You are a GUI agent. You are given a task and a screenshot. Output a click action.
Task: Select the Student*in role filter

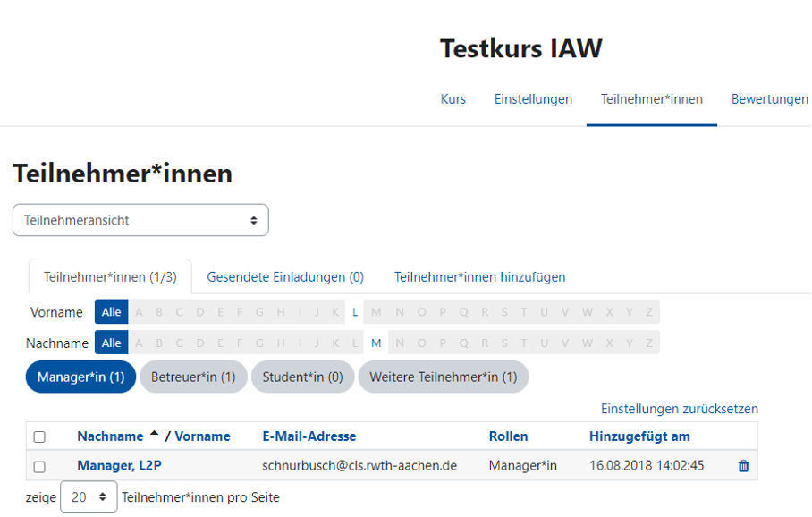pyautogui.click(x=302, y=377)
